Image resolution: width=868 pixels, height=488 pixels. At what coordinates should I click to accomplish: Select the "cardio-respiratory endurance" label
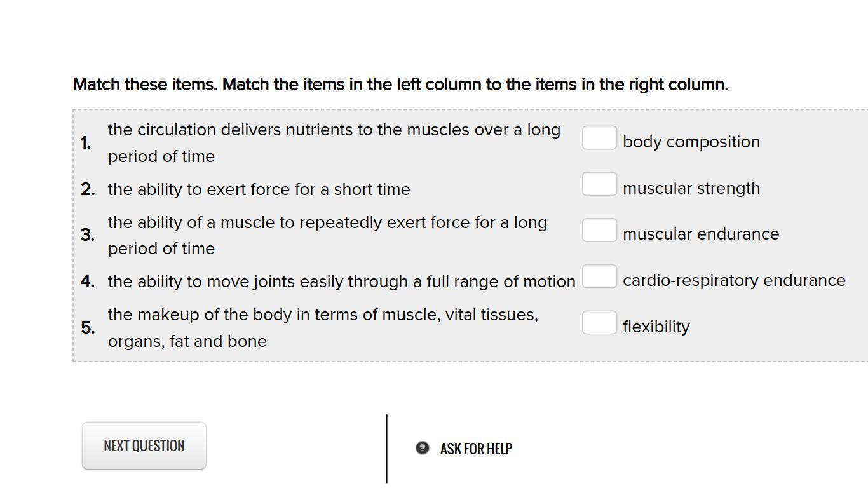click(734, 280)
